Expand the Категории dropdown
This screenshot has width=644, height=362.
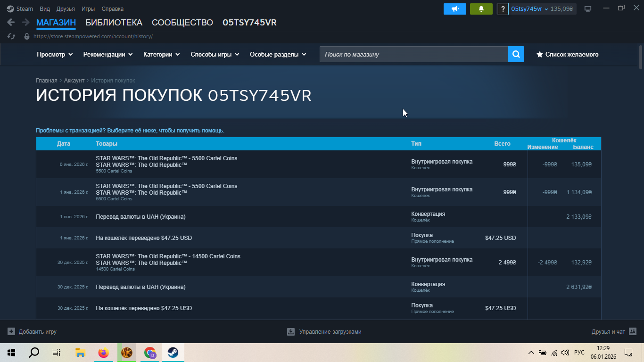coord(162,54)
